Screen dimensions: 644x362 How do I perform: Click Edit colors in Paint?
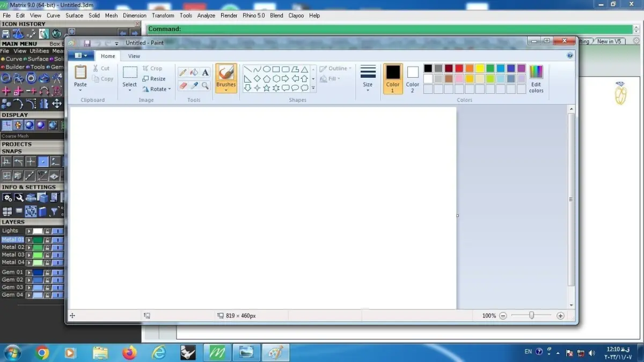(536, 79)
